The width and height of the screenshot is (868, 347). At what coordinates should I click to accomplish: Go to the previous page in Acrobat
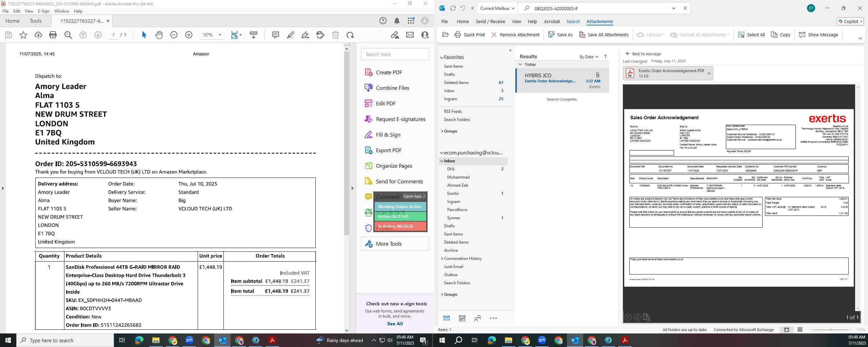tap(83, 35)
